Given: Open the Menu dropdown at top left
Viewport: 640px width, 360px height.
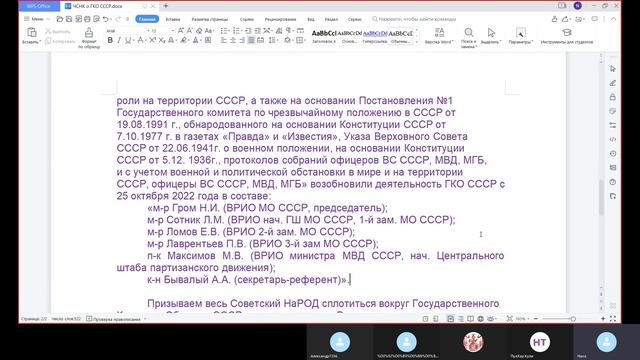Looking at the screenshot, I should coord(37,19).
